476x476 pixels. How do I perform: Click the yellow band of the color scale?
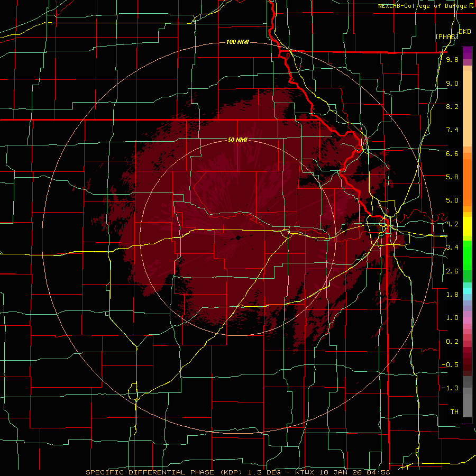[467, 226]
